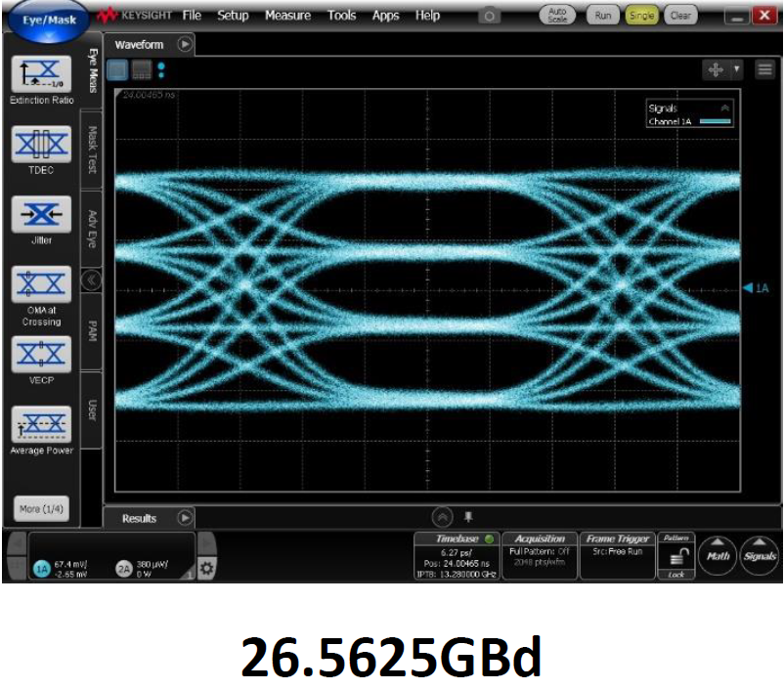Start the Jitter measurement
The width and height of the screenshot is (784, 689).
coord(41,214)
